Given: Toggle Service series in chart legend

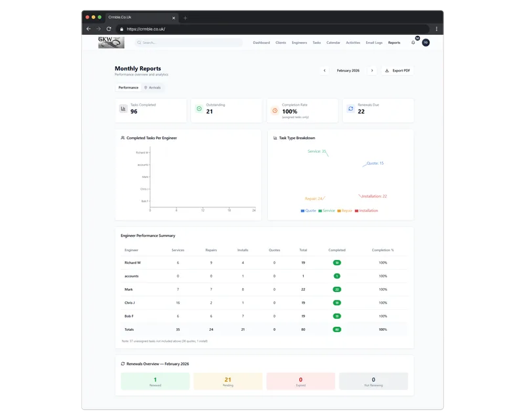Looking at the screenshot, I should coord(327,211).
